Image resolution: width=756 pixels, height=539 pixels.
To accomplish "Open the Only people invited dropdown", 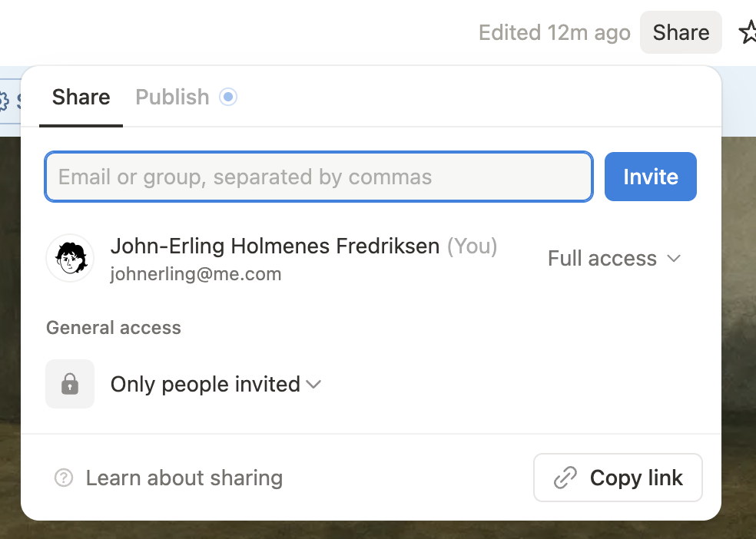I will point(205,384).
